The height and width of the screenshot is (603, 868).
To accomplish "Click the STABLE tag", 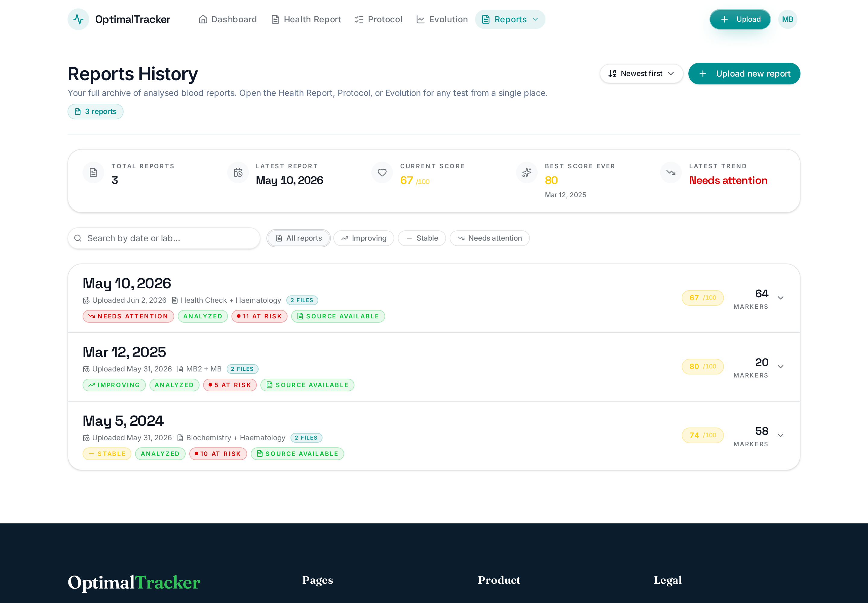I will click(x=107, y=454).
